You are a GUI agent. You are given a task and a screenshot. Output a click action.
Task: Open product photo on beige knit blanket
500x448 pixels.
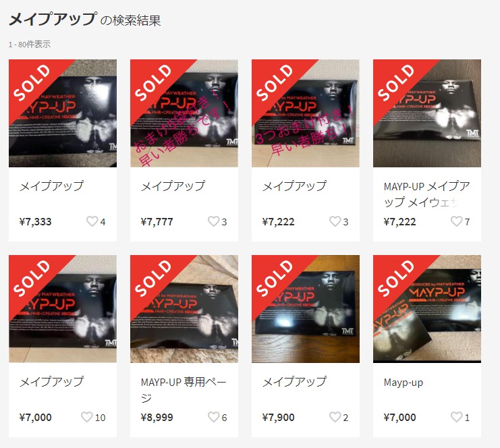click(184, 309)
